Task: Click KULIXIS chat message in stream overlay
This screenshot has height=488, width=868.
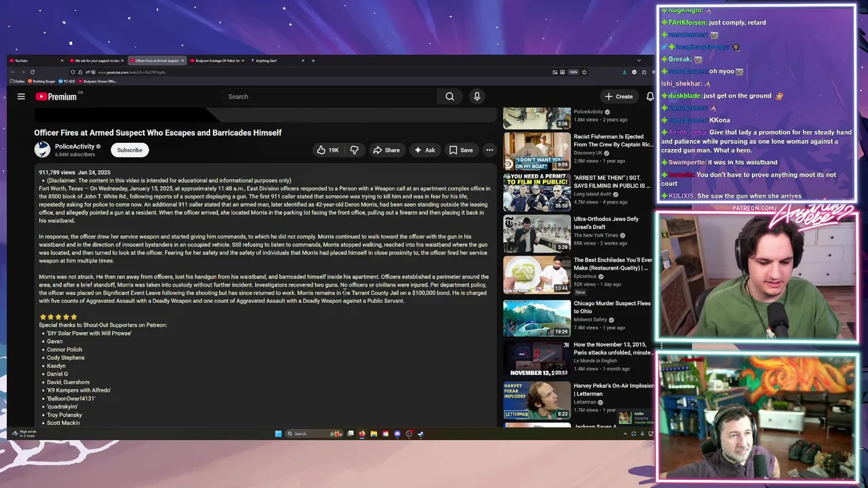Action: point(731,196)
